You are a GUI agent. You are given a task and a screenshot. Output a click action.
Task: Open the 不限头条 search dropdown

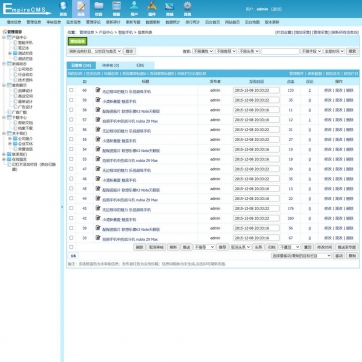(x=249, y=51)
